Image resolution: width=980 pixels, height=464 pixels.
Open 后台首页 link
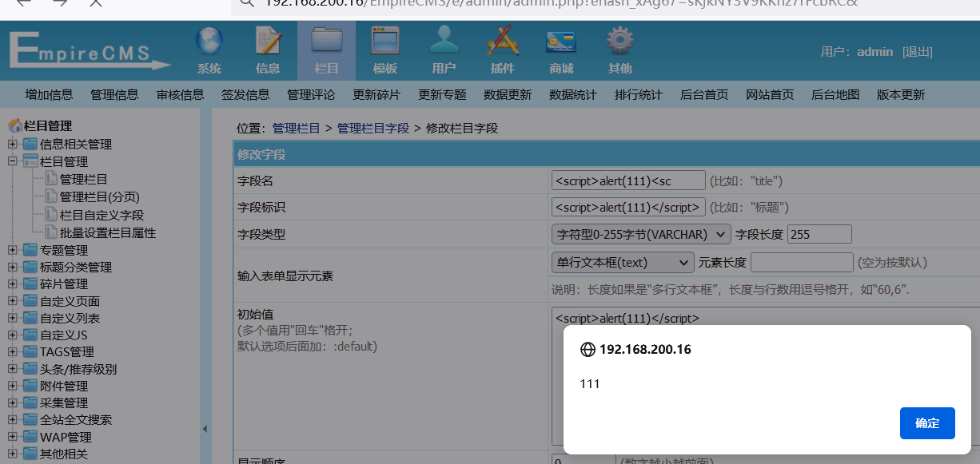coord(704,95)
